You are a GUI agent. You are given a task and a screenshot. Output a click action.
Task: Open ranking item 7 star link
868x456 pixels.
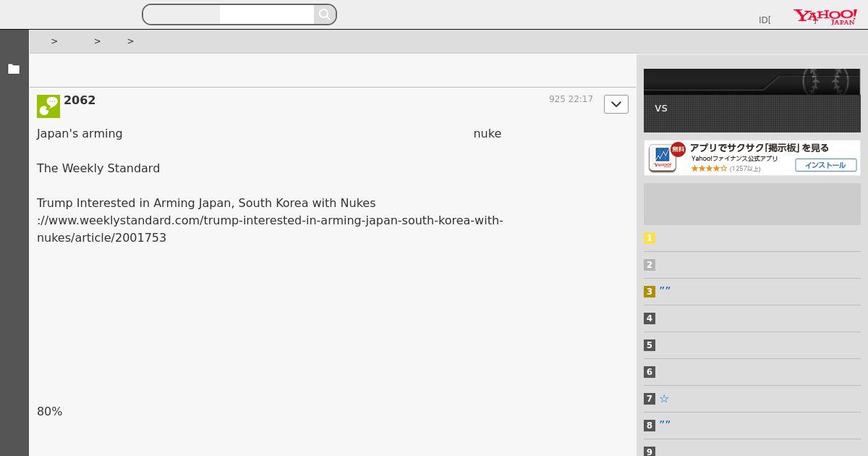(x=664, y=399)
